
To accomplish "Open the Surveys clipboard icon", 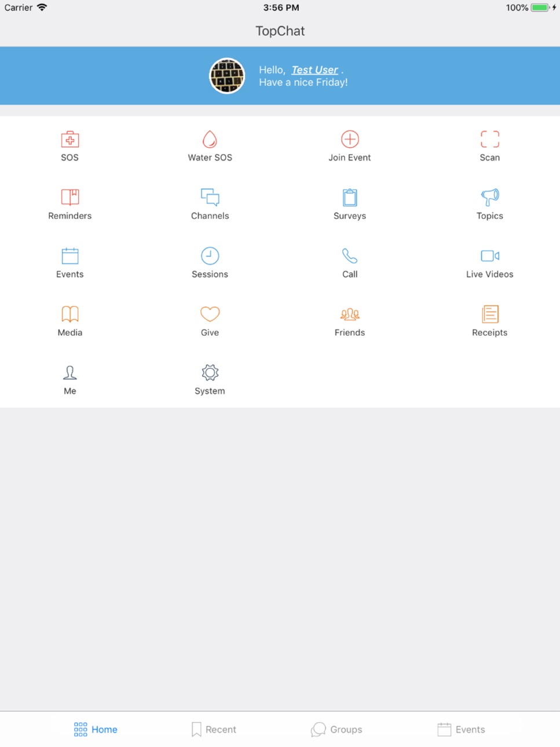I will pos(350,197).
